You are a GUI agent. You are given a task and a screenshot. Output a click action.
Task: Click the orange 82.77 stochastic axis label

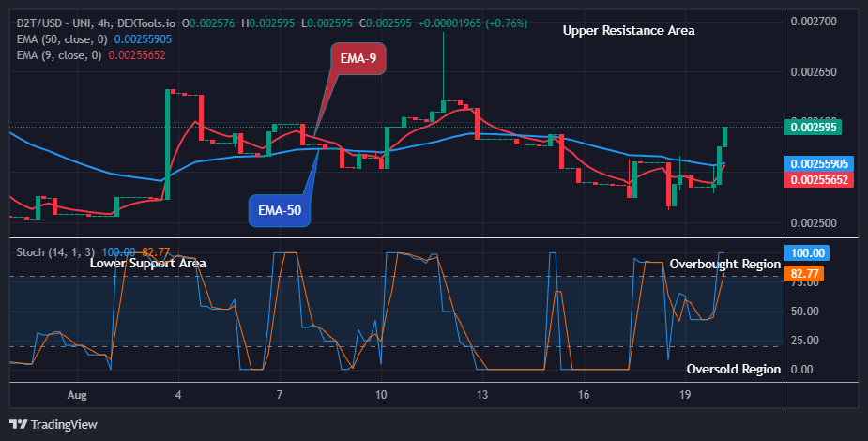804,273
